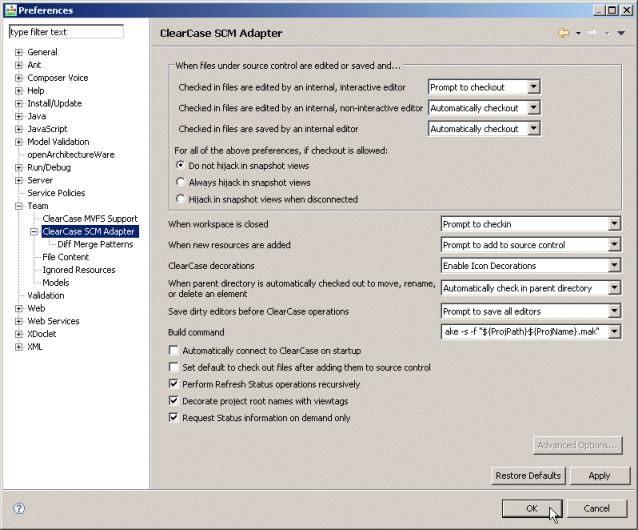Screen dimensions: 638x530
Task: Click the Cancel button
Action: tap(596, 508)
